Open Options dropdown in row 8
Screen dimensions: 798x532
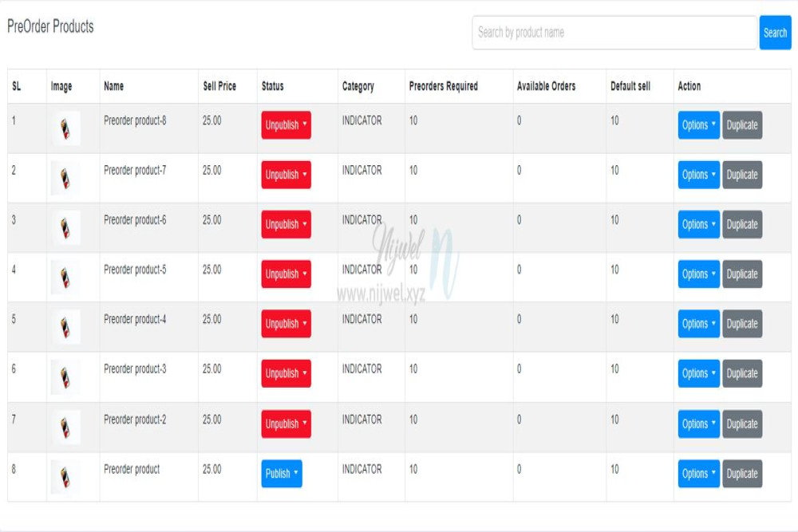pyautogui.click(x=698, y=474)
